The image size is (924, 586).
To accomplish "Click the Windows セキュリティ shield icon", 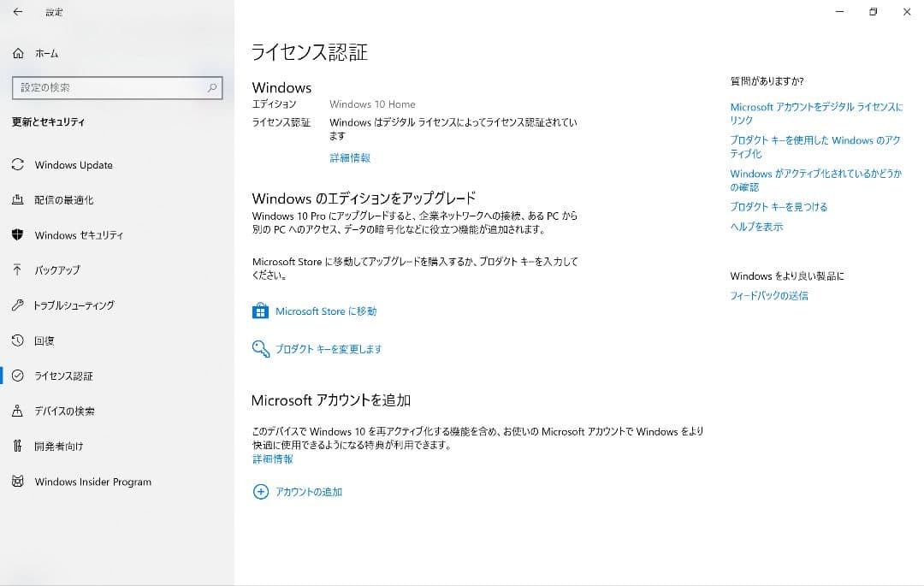I will (x=18, y=235).
